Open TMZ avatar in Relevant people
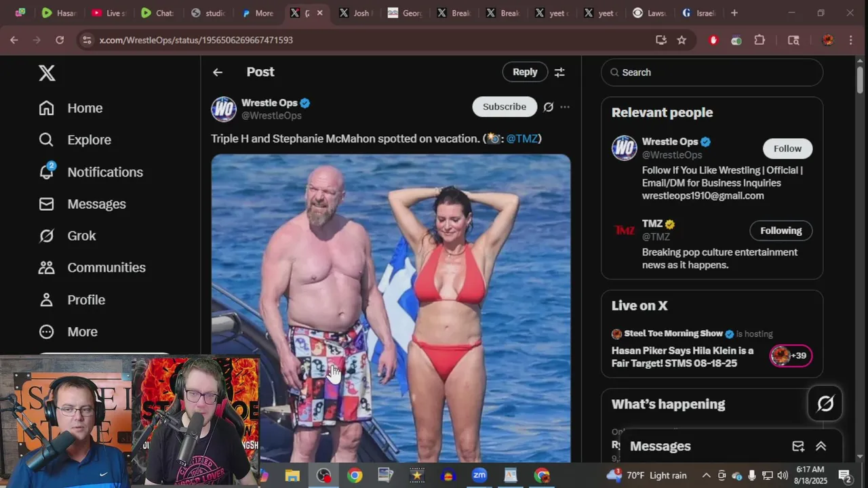868x488 pixels. click(x=624, y=230)
